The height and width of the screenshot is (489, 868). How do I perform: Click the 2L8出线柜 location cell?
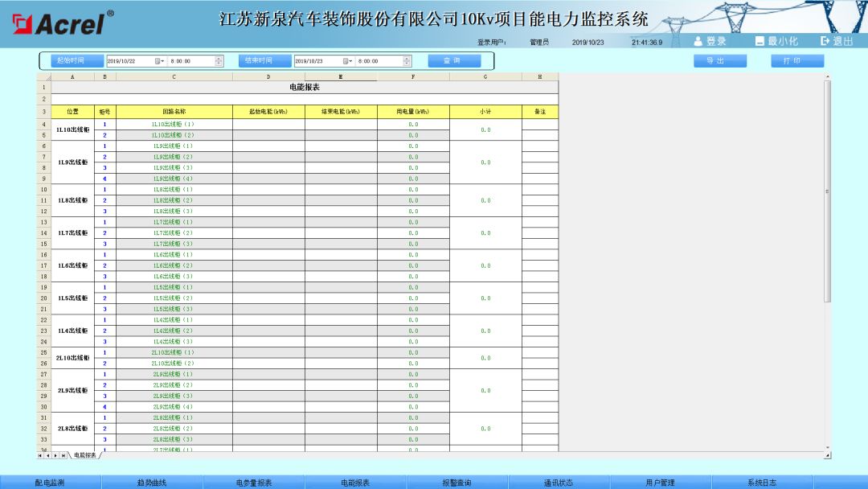click(x=72, y=429)
